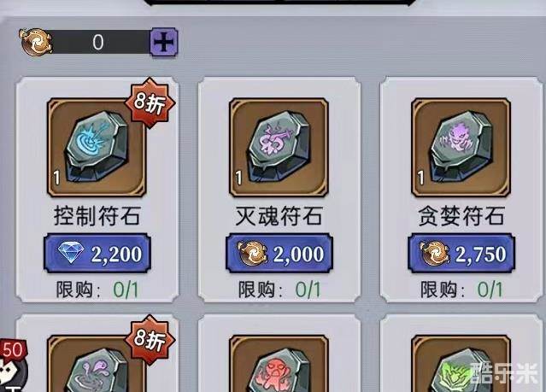Tap the swirl coin currency icon
546x392 pixels.
(x=36, y=43)
